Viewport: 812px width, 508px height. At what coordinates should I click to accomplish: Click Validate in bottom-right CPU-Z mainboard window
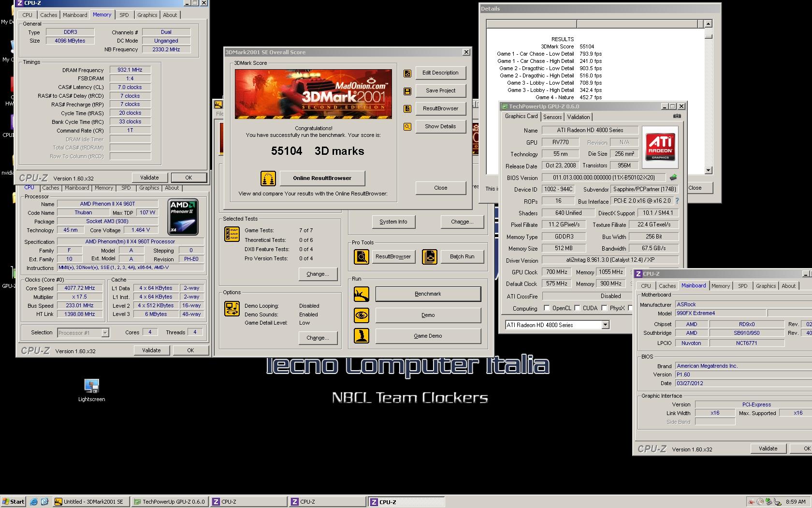pyautogui.click(x=768, y=448)
